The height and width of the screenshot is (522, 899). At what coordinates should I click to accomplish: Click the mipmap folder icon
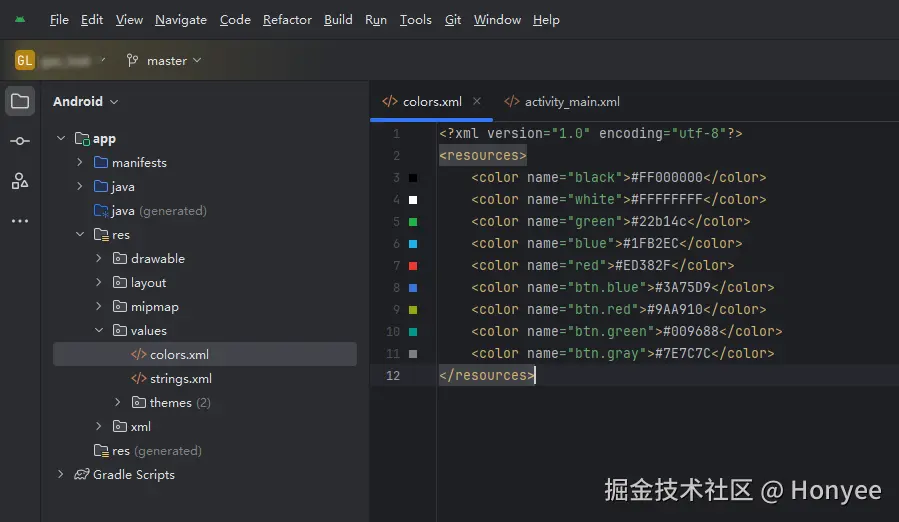pos(120,306)
